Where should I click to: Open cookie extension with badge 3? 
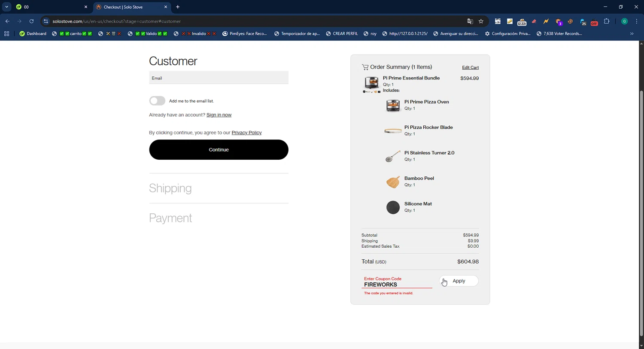(x=559, y=21)
